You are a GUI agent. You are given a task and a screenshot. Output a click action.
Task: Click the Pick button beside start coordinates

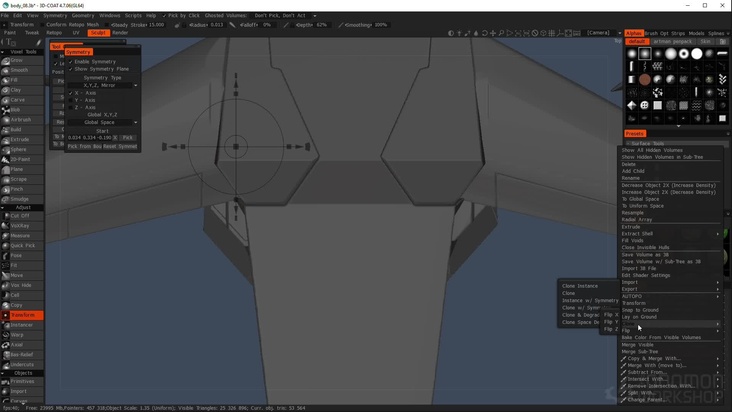127,138
